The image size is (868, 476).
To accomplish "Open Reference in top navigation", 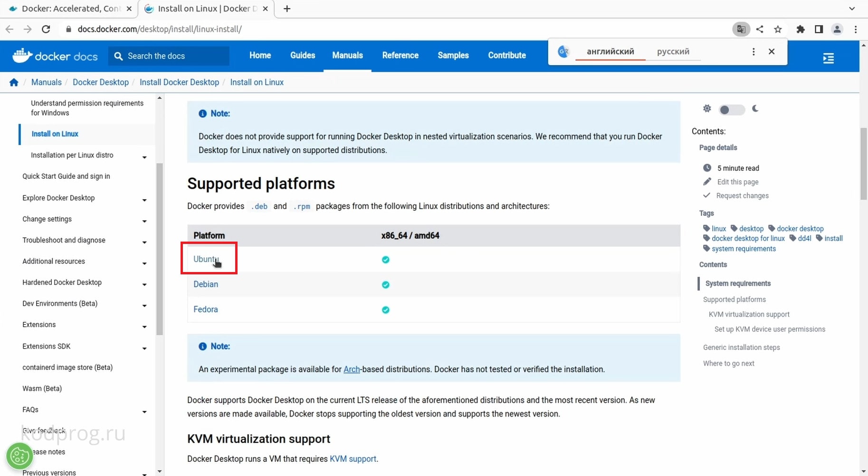I will click(400, 55).
